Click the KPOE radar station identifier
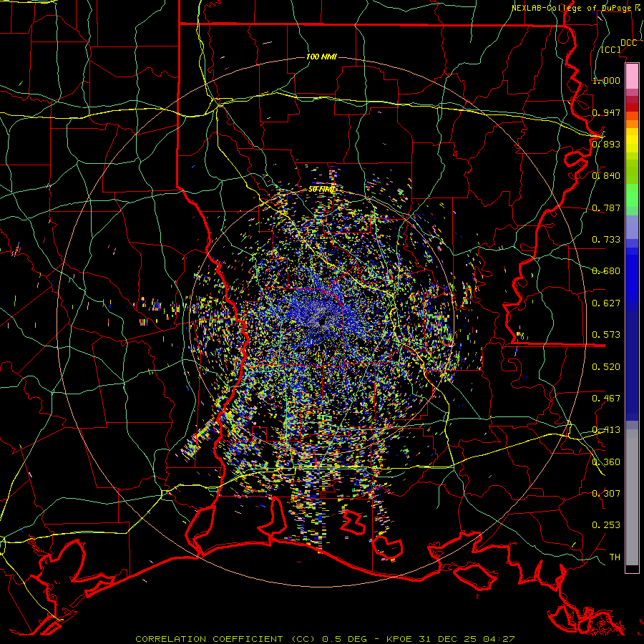The image size is (644, 644). 401,639
